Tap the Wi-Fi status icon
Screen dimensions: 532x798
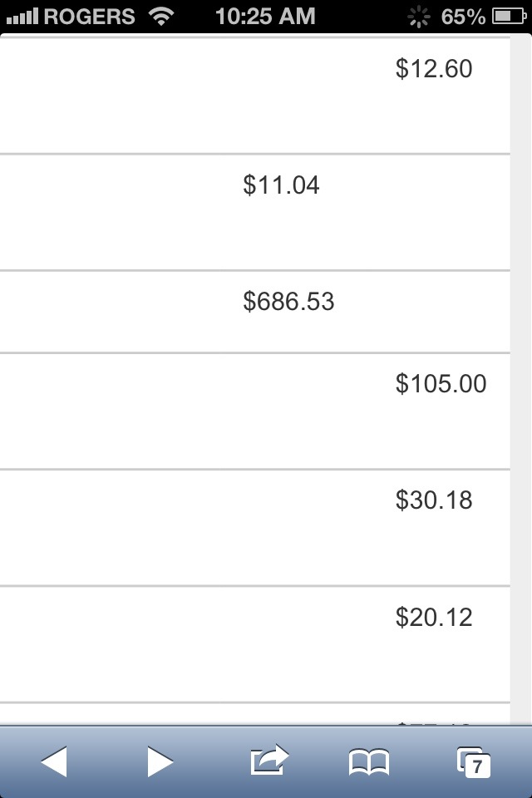click(x=161, y=17)
